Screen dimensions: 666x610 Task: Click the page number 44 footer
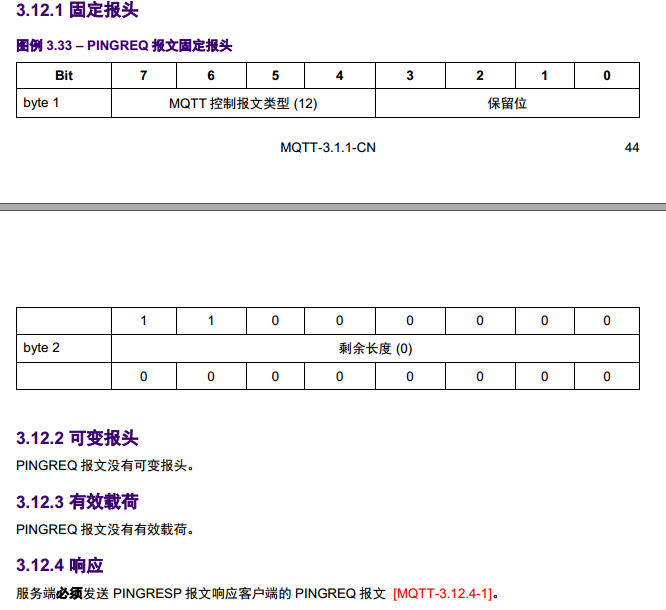tap(632, 147)
